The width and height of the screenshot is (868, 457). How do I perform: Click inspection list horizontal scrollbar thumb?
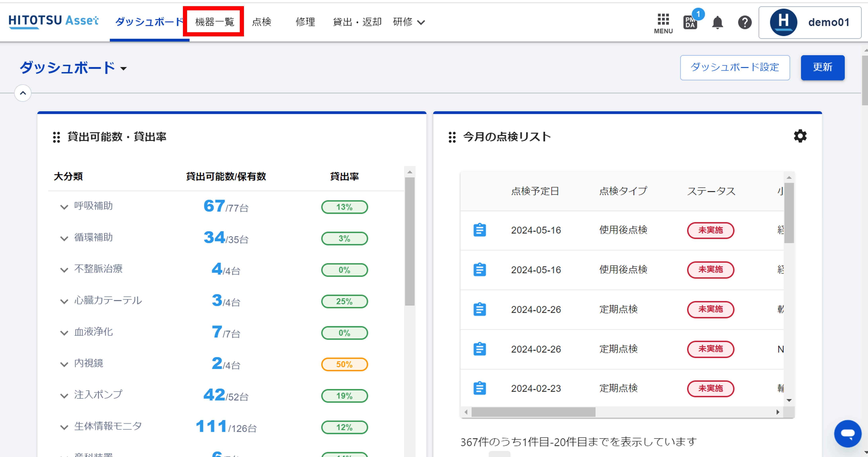coord(533,412)
